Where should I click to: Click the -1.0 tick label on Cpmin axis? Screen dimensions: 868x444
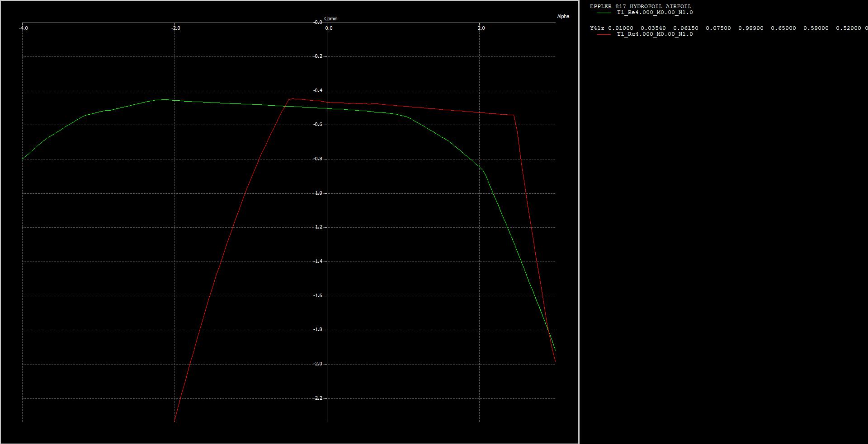[x=318, y=193]
